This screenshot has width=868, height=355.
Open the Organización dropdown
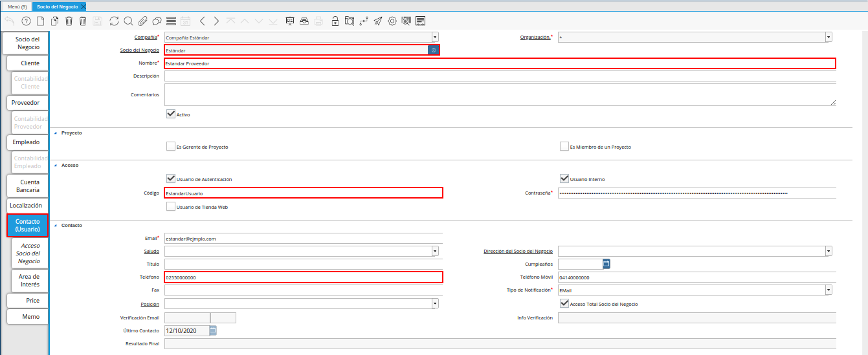coord(829,38)
